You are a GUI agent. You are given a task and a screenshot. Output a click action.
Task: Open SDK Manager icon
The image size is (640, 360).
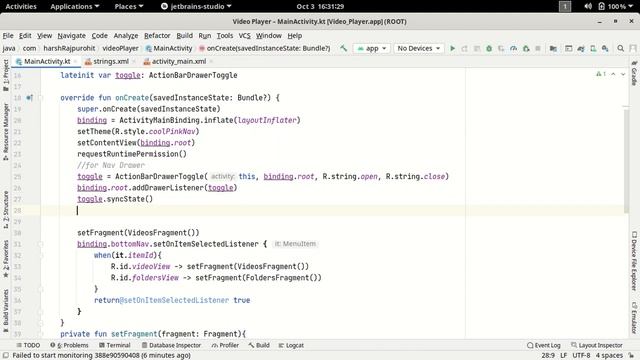tap(605, 48)
